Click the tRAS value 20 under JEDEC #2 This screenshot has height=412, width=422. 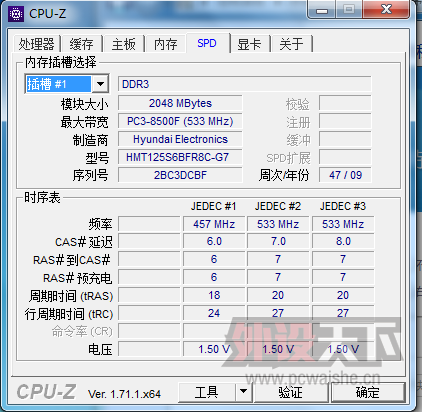click(x=278, y=295)
